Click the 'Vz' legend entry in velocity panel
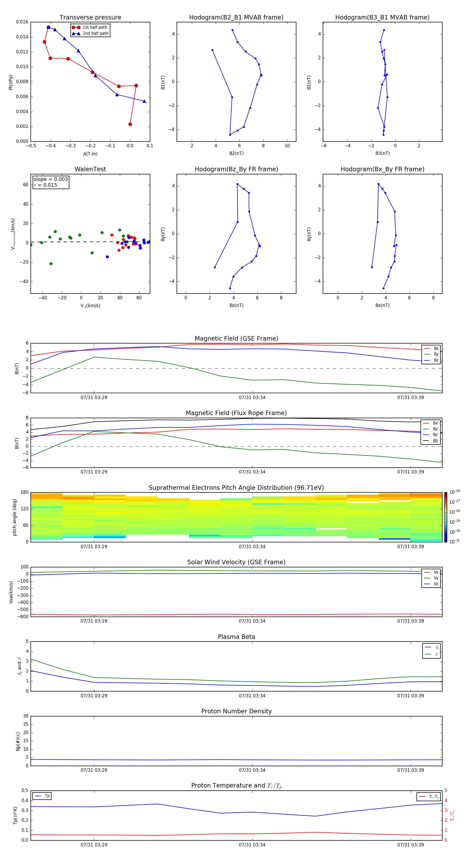 pyautogui.click(x=431, y=584)
